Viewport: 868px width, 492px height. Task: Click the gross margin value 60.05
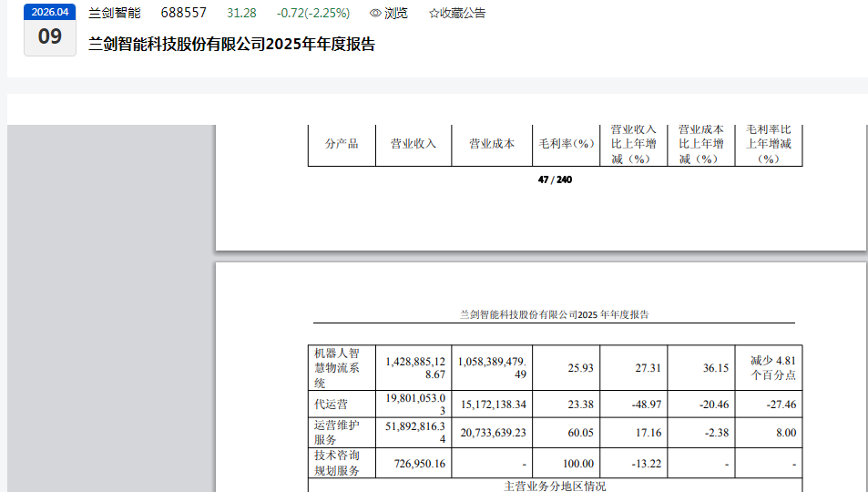tap(581, 434)
